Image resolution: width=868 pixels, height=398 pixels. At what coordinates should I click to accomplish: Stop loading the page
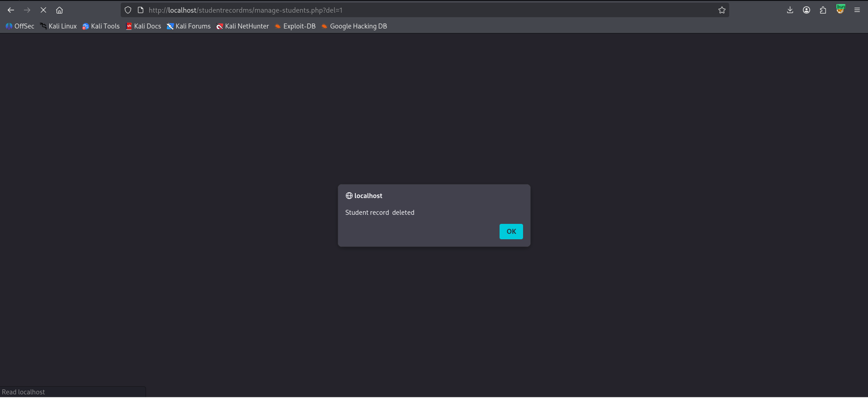click(x=43, y=10)
